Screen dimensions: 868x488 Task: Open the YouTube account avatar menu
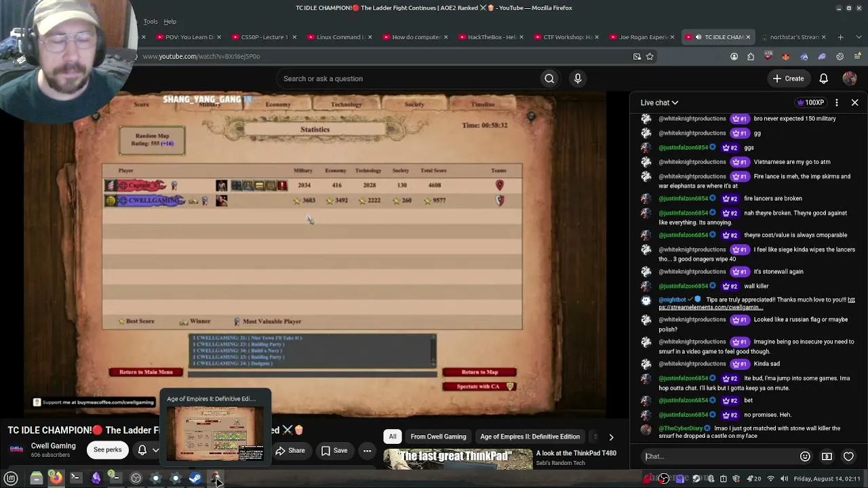pos(850,79)
